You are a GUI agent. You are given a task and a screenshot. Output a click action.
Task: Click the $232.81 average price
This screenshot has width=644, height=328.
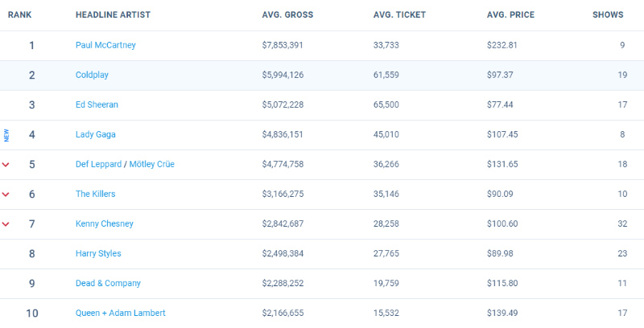502,45
